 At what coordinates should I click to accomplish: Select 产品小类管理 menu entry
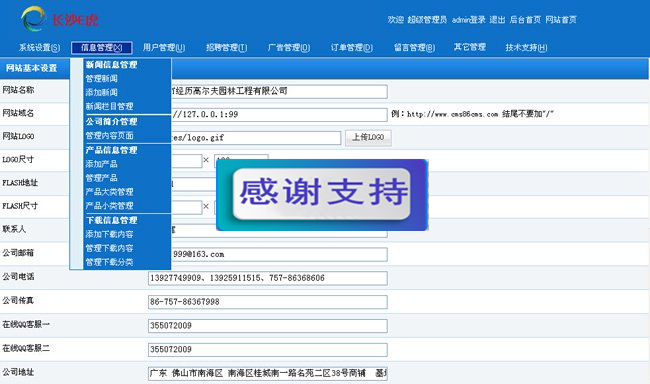[x=109, y=206]
